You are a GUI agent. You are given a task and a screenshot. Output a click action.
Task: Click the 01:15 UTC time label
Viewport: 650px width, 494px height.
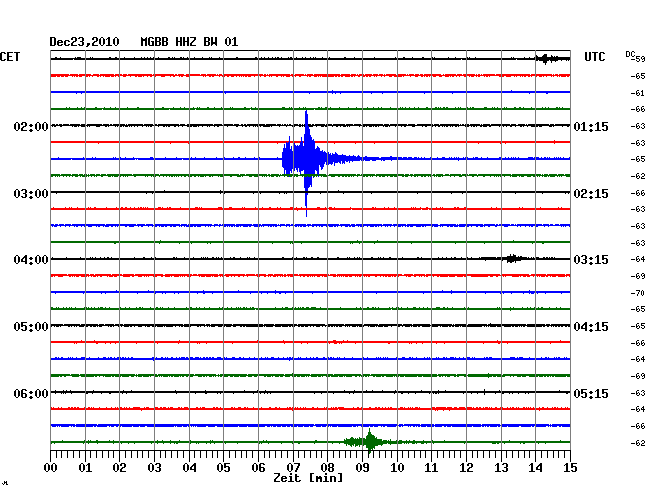coord(591,126)
